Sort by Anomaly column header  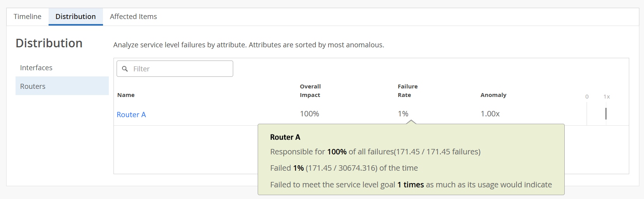pyautogui.click(x=493, y=95)
